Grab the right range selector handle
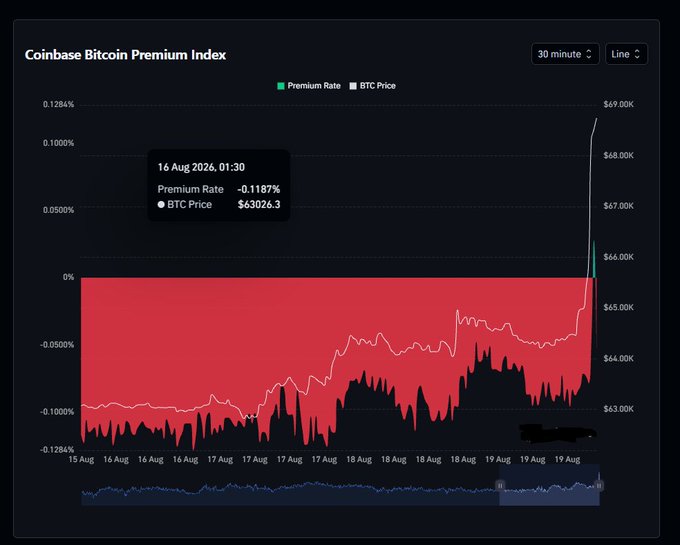Viewport: 680px width, 545px height. tap(599, 485)
